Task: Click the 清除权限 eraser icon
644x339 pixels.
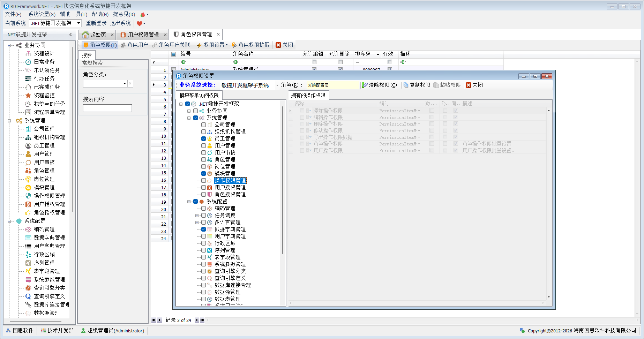Action: click(365, 85)
